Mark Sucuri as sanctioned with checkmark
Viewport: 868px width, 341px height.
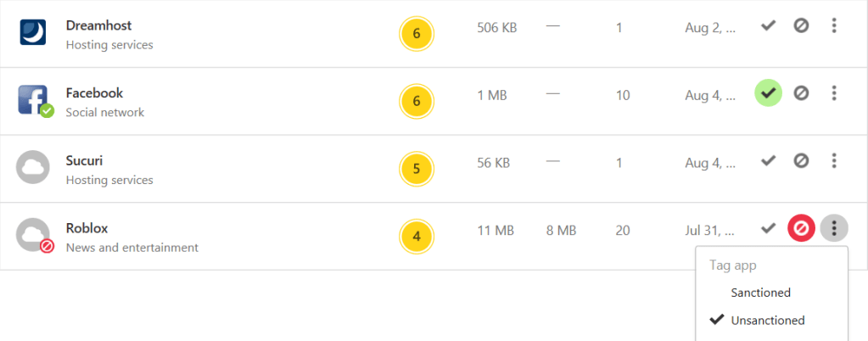769,160
